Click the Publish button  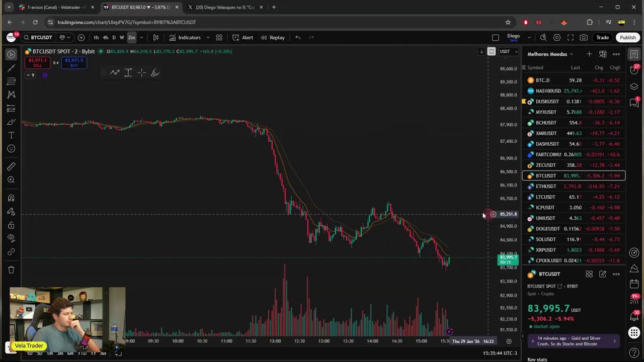pyautogui.click(x=627, y=37)
